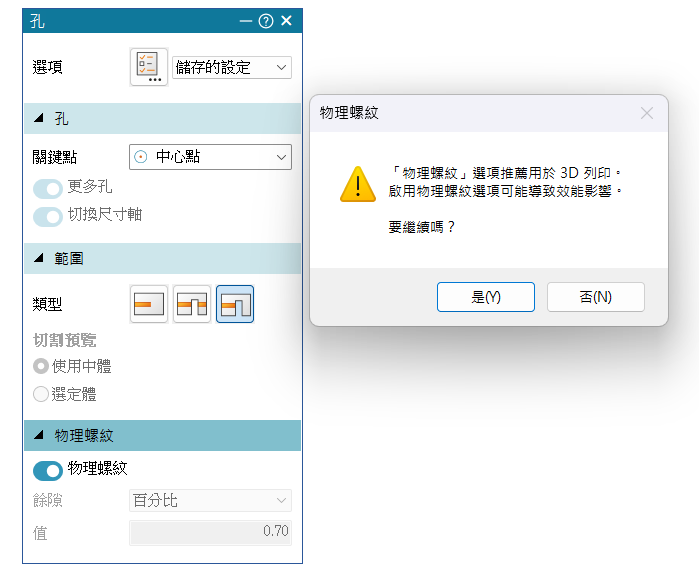Click the 關鍵點 label
The width and height of the screenshot is (699, 584).
54,157
